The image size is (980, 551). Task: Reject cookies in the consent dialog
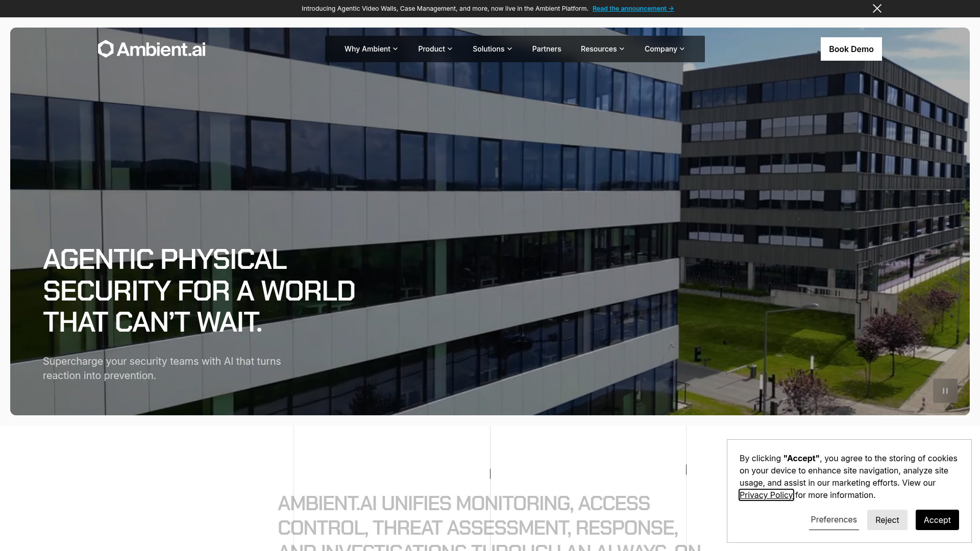coord(887,520)
